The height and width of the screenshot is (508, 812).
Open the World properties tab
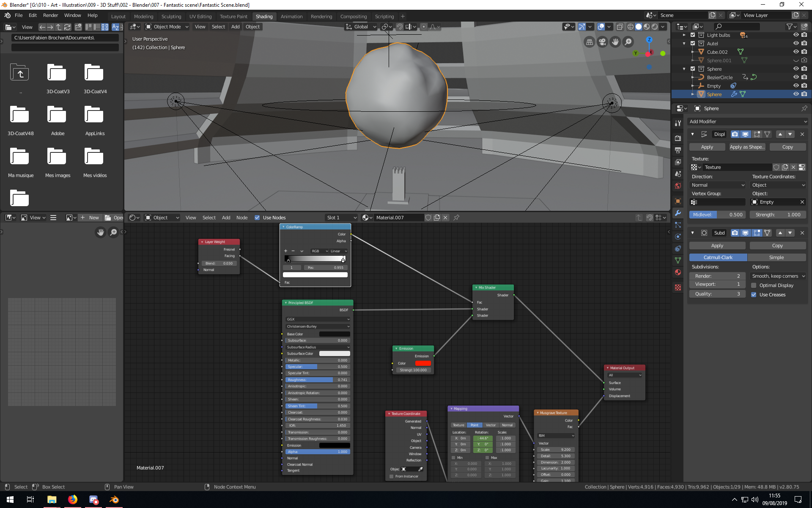coord(678,186)
